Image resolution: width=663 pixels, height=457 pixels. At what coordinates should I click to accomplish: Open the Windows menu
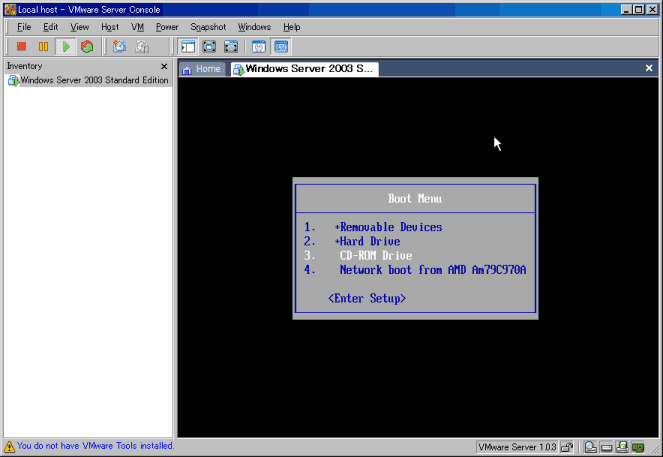[254, 27]
